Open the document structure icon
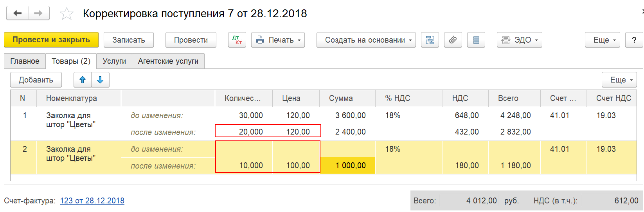The image size is (644, 212). coord(430,40)
